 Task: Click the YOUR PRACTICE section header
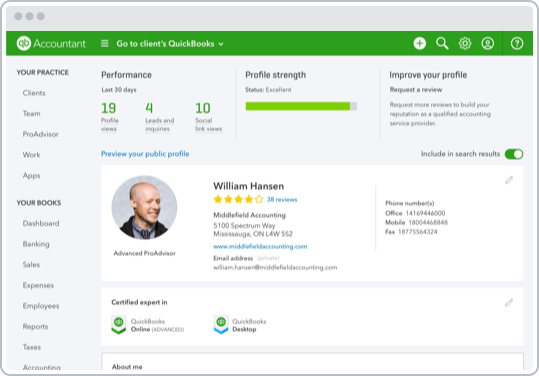(x=43, y=73)
